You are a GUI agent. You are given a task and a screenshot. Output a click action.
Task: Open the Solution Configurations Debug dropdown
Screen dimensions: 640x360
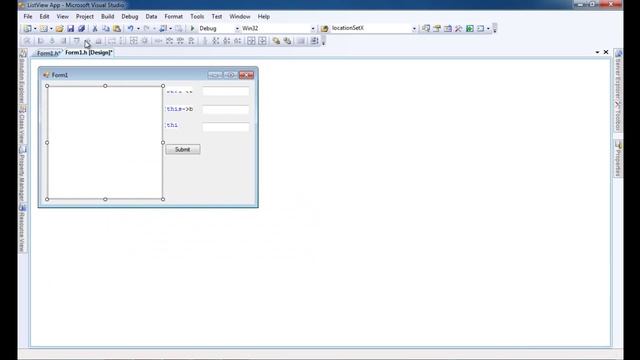[237, 29]
